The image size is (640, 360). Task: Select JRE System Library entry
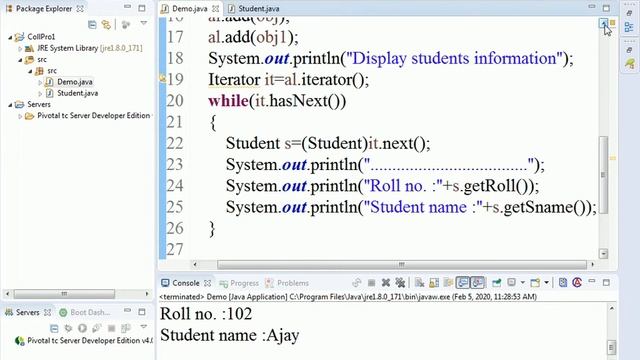90,48
